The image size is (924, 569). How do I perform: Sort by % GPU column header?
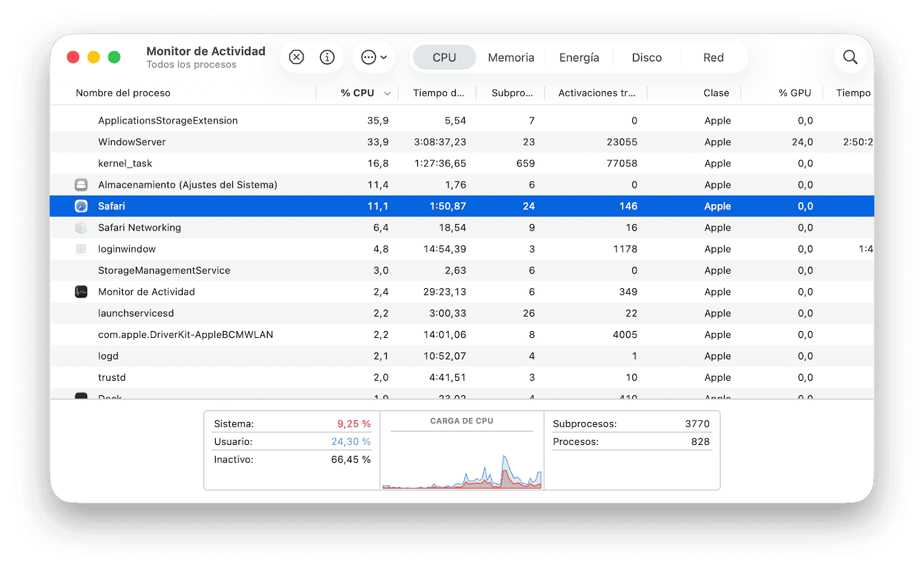pos(795,92)
